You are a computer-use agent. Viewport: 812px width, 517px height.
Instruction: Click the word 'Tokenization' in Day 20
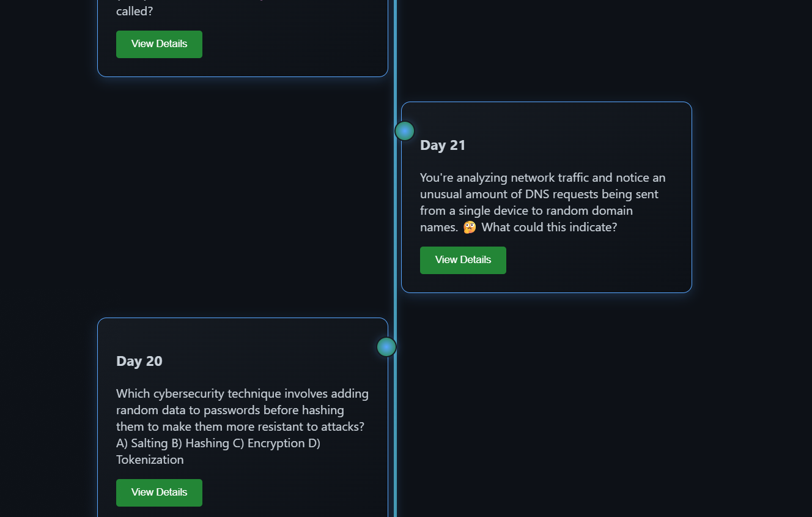click(x=150, y=459)
